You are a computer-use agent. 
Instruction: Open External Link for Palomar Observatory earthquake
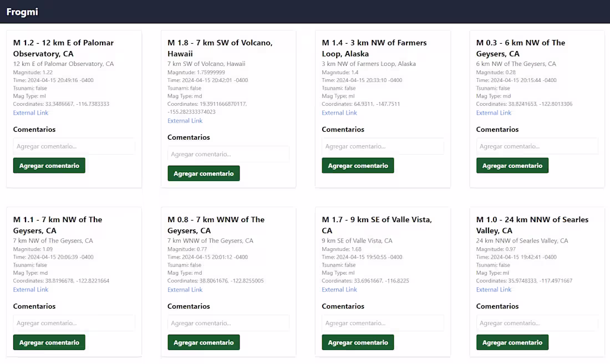click(30, 112)
